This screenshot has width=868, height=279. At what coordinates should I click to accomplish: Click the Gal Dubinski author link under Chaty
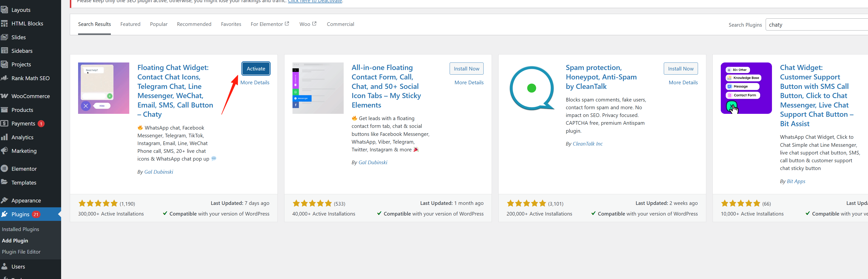pos(158,172)
